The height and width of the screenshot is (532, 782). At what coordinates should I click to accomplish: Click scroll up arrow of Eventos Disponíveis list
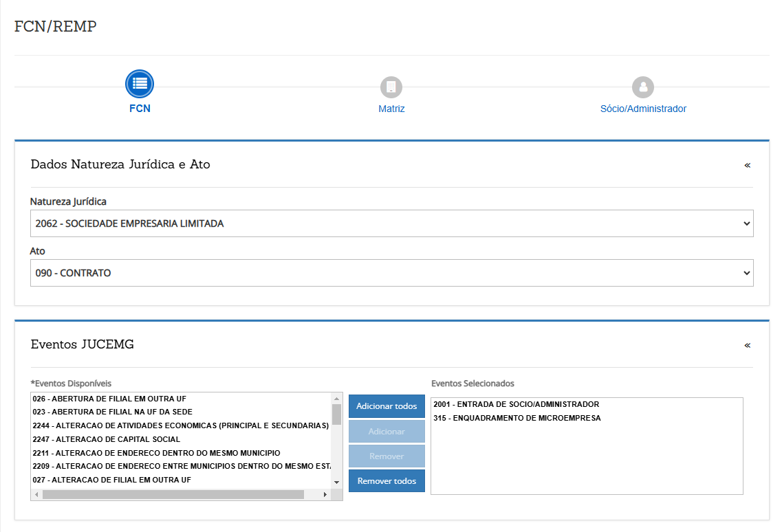point(336,399)
